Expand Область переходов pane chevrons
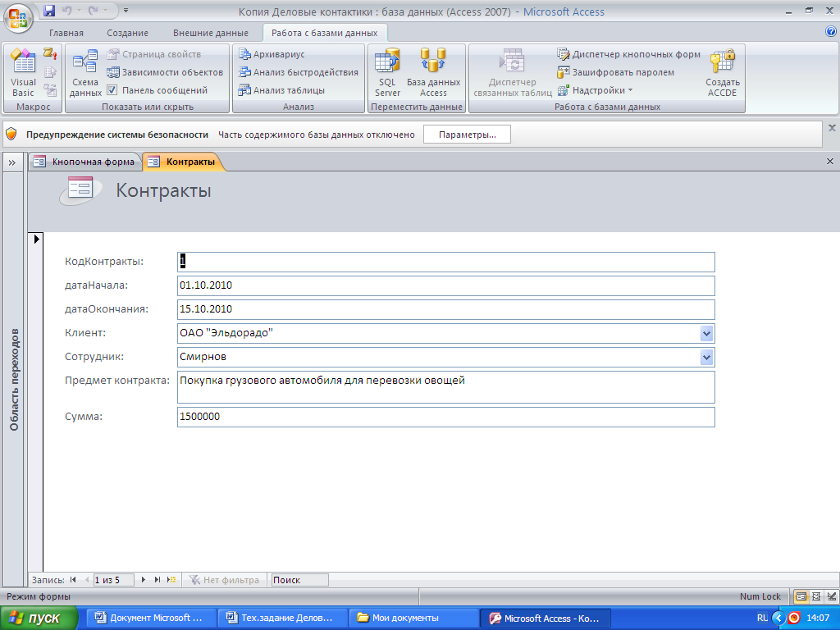 12,163
